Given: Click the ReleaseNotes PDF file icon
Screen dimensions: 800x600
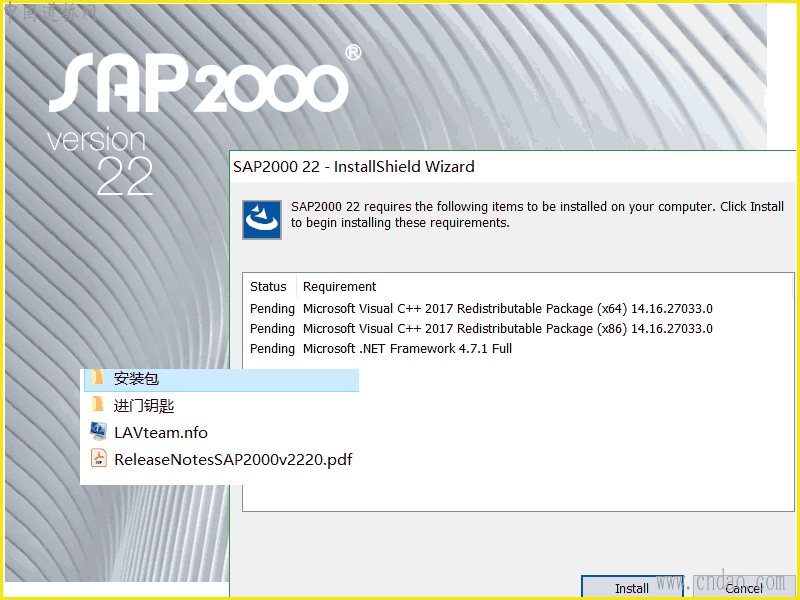Looking at the screenshot, I should click(x=99, y=458).
